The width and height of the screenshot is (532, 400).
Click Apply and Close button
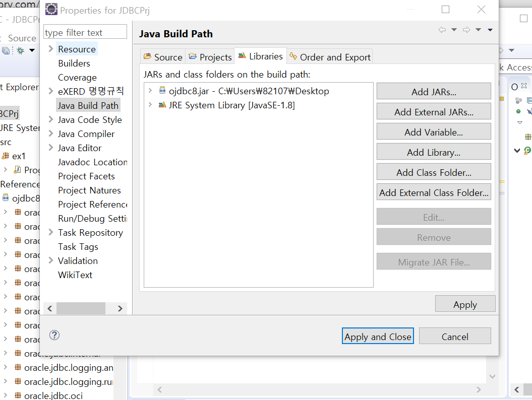click(x=378, y=336)
